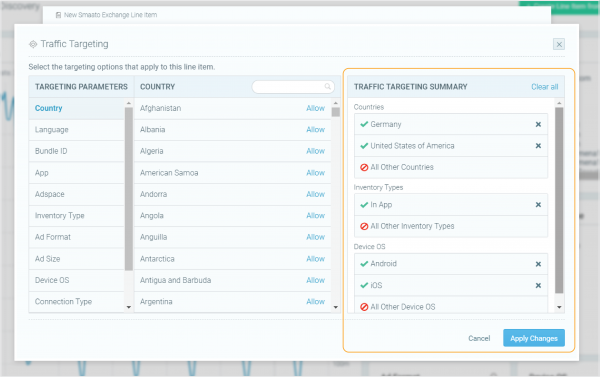Allow Argentina in country list

pyautogui.click(x=315, y=302)
